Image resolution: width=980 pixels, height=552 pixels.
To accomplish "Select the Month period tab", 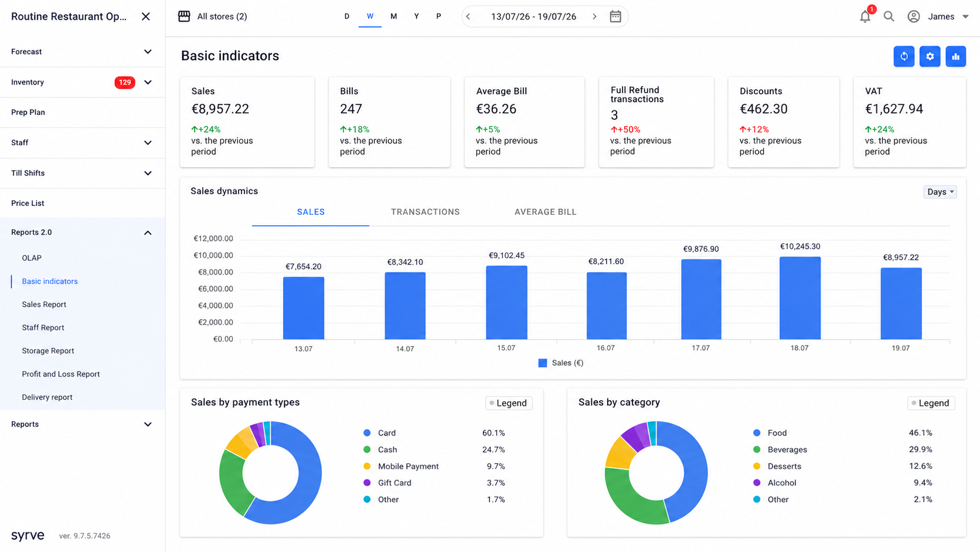I will [x=394, y=16].
